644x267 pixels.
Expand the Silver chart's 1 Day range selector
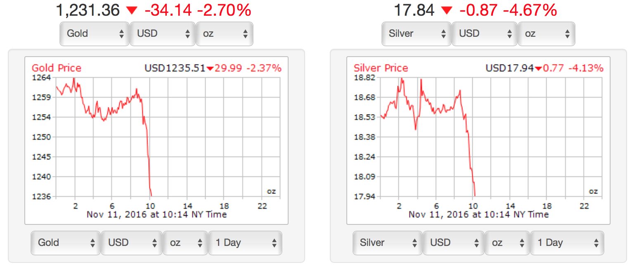[x=567, y=243]
